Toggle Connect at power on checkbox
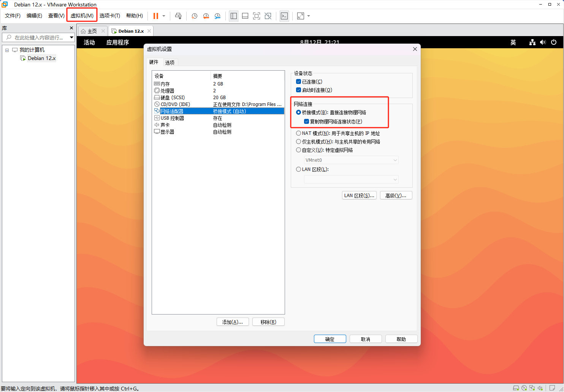Viewport: 564px width, 392px height. (x=299, y=90)
